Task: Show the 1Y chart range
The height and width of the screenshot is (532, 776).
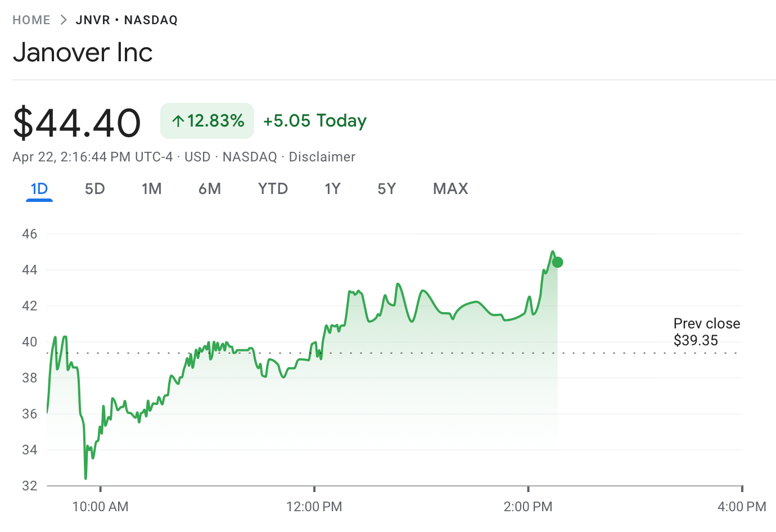Action: [x=332, y=189]
